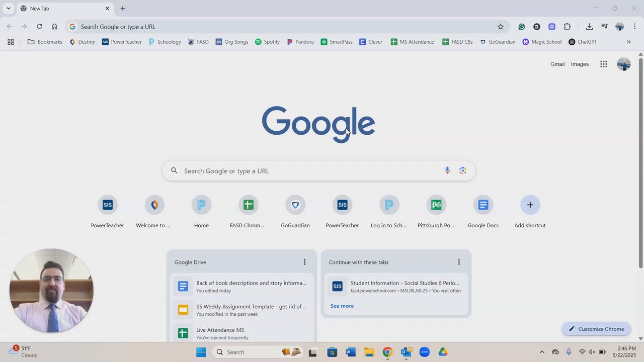Click the See more link
Image resolution: width=644 pixels, height=362 pixels.
coord(342,306)
